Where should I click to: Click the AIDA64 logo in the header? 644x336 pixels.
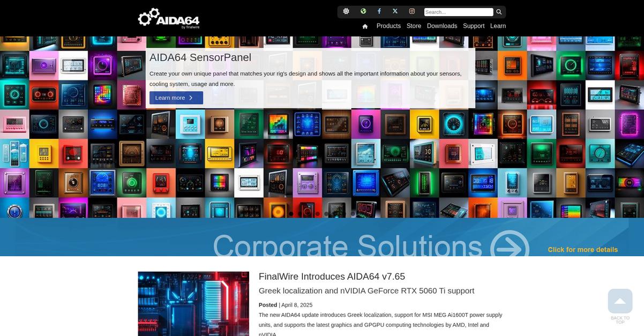[x=169, y=18]
